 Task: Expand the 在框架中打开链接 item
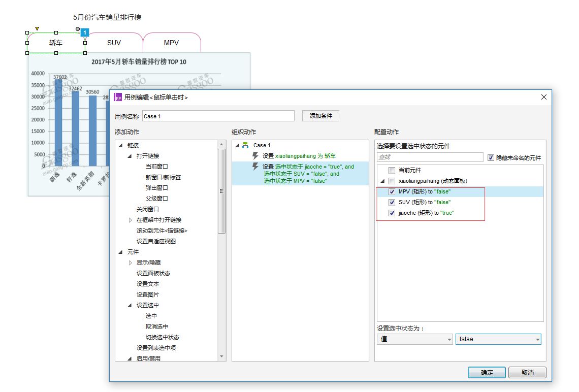coord(130,220)
